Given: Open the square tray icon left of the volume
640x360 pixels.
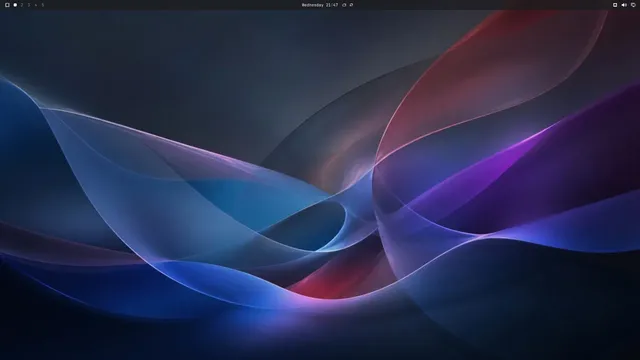Looking at the screenshot, I should coord(615,5).
